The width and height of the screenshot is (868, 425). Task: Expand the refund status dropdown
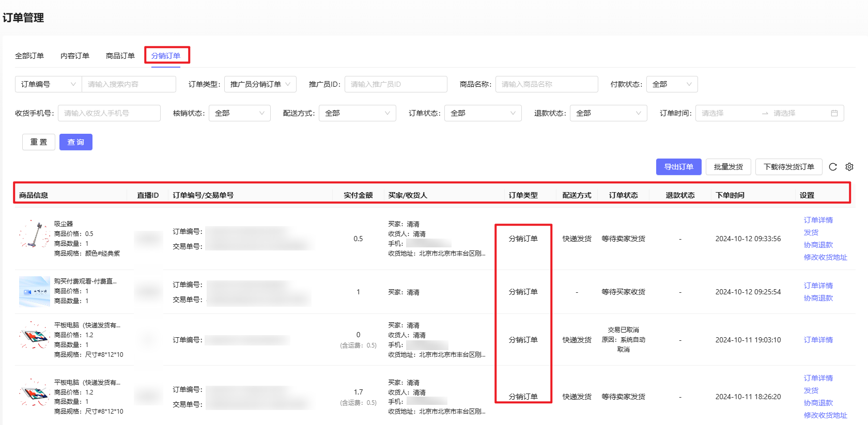coord(608,113)
